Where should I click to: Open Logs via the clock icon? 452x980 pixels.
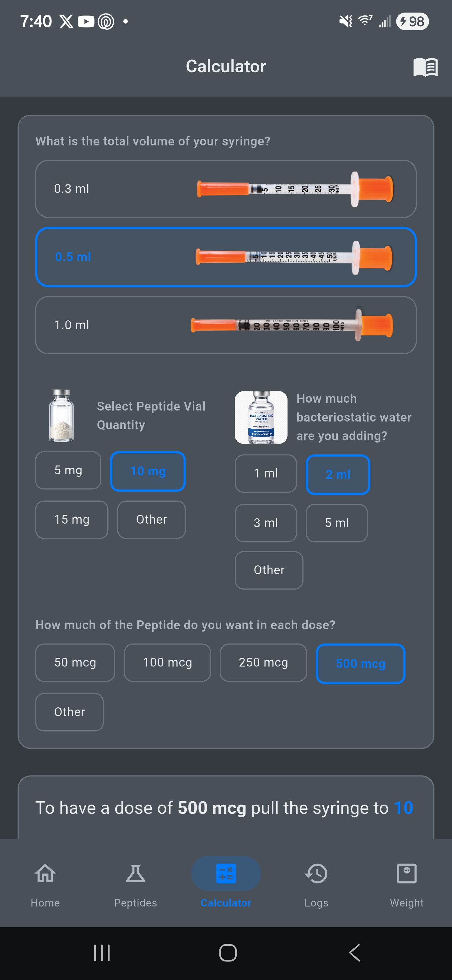tap(316, 886)
